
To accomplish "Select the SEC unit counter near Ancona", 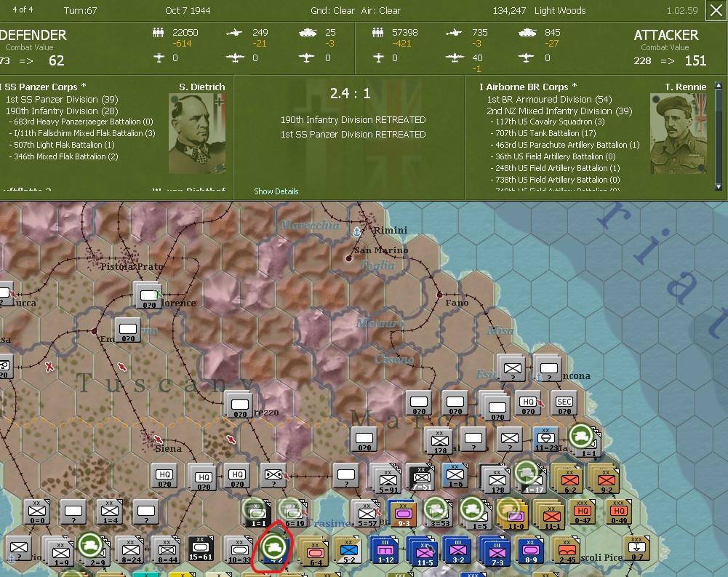I will point(564,401).
